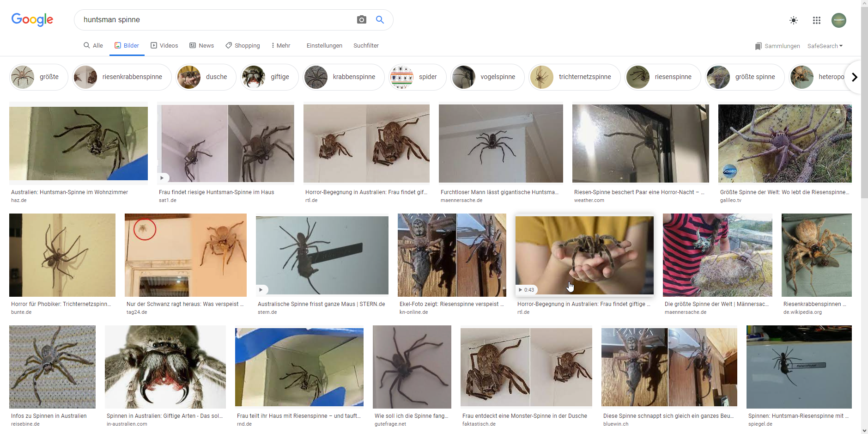Click the camera search-by-image icon
The height and width of the screenshot is (434, 868).
(361, 20)
